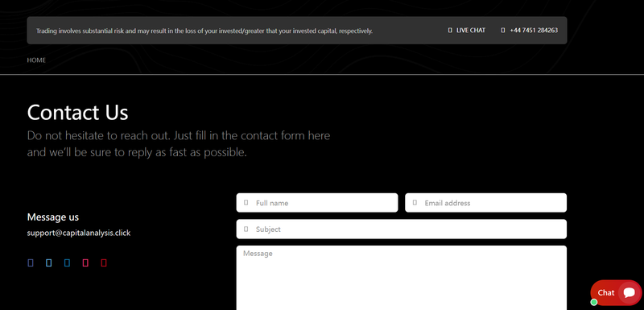Focus the Full name input field
Viewport: 644px width, 310px height.
pyautogui.click(x=317, y=203)
